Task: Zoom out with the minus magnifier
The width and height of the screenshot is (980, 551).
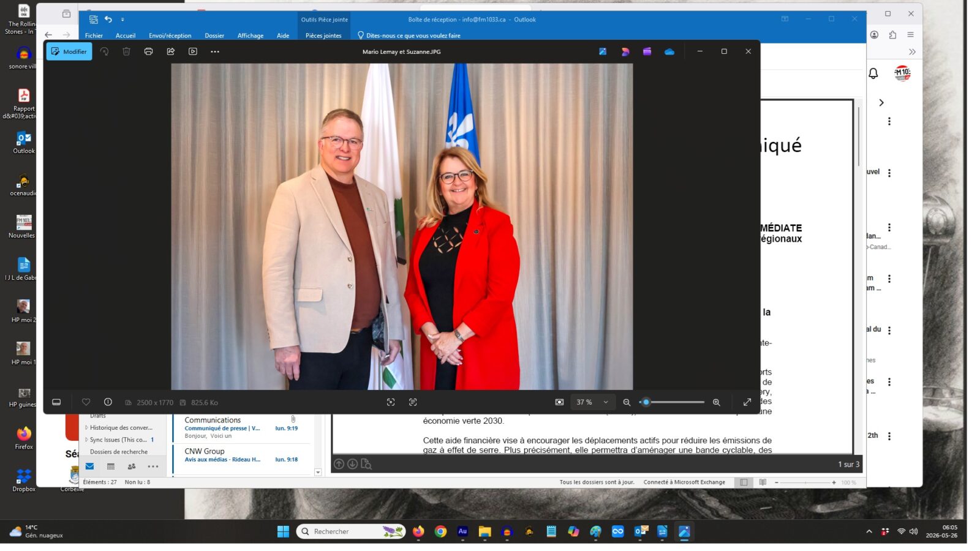Action: 627,402
